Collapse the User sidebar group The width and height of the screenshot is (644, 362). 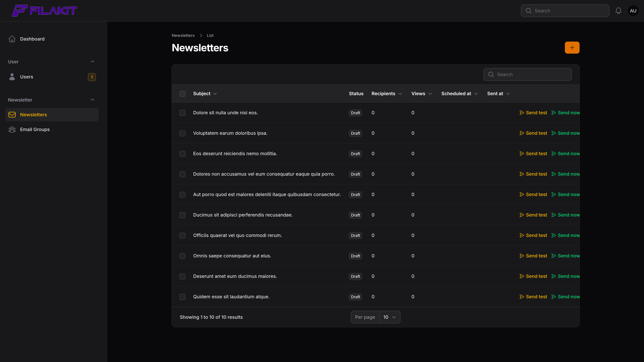pyautogui.click(x=92, y=61)
